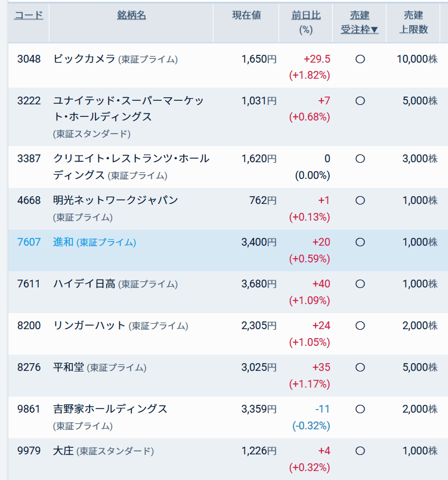448x480 pixels.
Task: Toggle sort on 売建受注枠▼ header
Action: 360,22
